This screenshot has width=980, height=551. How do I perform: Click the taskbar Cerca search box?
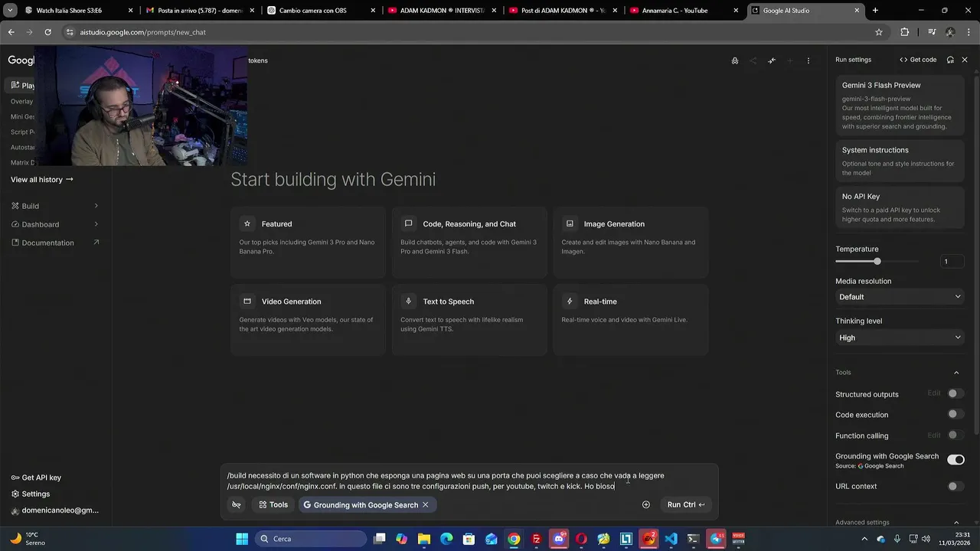pos(310,539)
